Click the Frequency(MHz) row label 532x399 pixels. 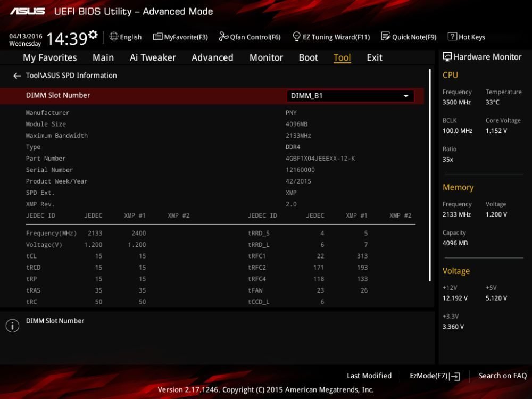click(x=51, y=234)
